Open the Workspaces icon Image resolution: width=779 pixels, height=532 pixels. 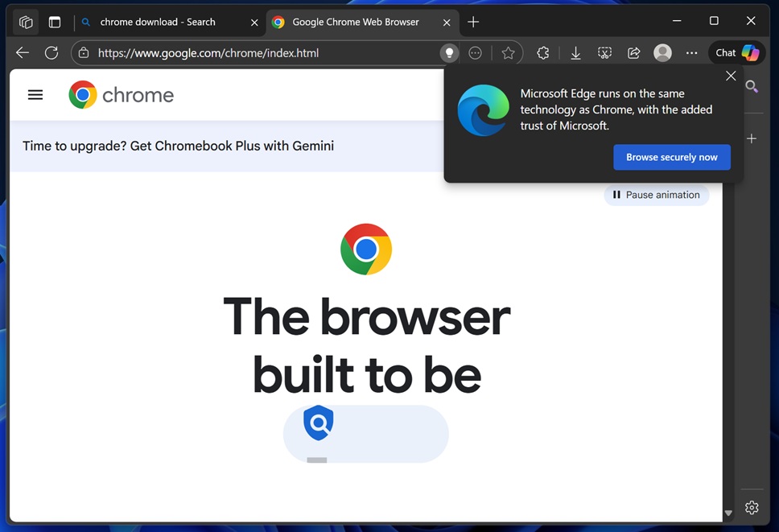[26, 22]
